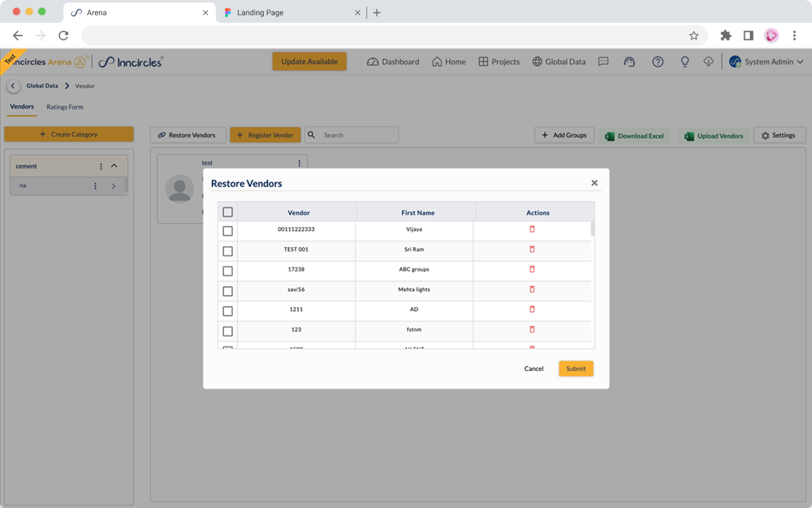The image size is (812, 508).
Task: Delete the Vijaya vendor row
Action: click(532, 229)
